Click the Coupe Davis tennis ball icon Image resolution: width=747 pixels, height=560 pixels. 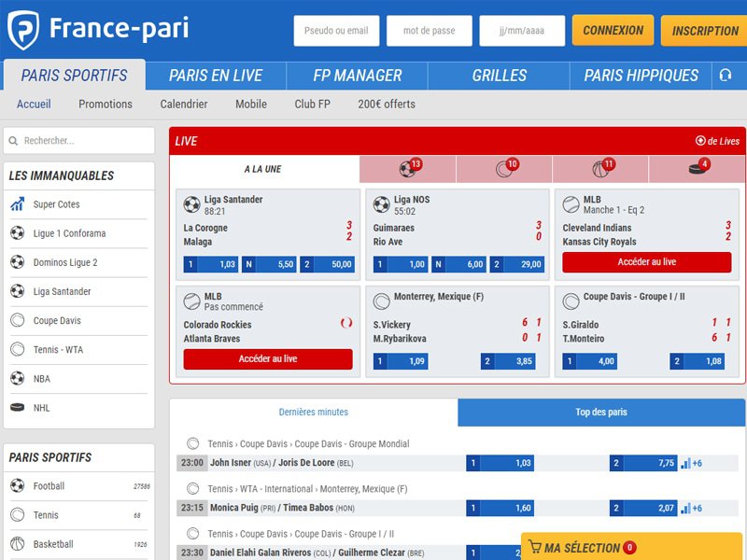17,320
